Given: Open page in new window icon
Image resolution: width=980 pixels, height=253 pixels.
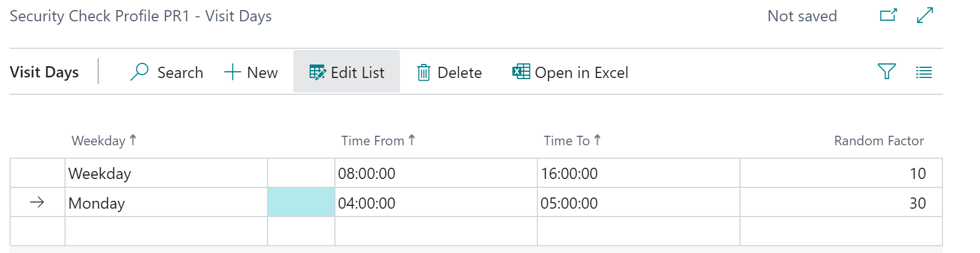Looking at the screenshot, I should [x=888, y=15].
